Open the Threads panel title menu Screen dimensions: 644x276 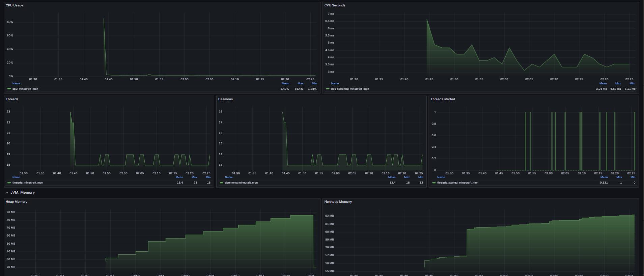click(x=12, y=99)
